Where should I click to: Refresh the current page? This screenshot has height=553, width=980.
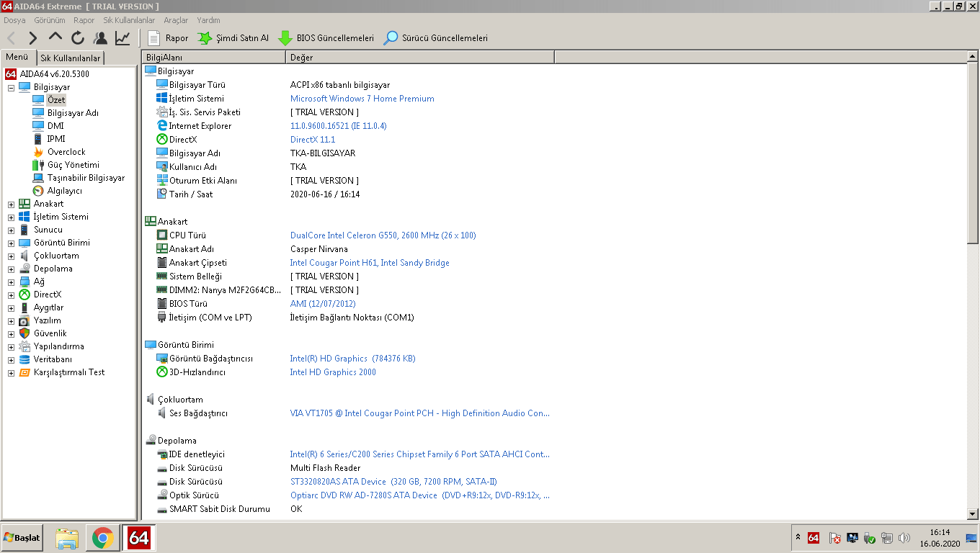tap(78, 38)
